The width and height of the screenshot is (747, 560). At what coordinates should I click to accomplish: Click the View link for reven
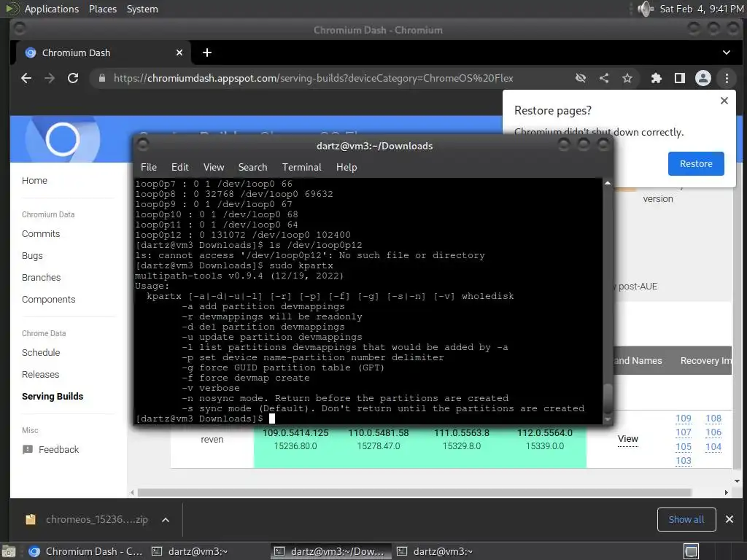(x=628, y=439)
